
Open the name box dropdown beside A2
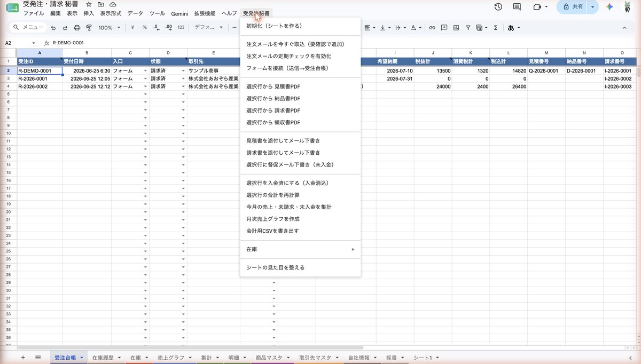click(x=34, y=43)
